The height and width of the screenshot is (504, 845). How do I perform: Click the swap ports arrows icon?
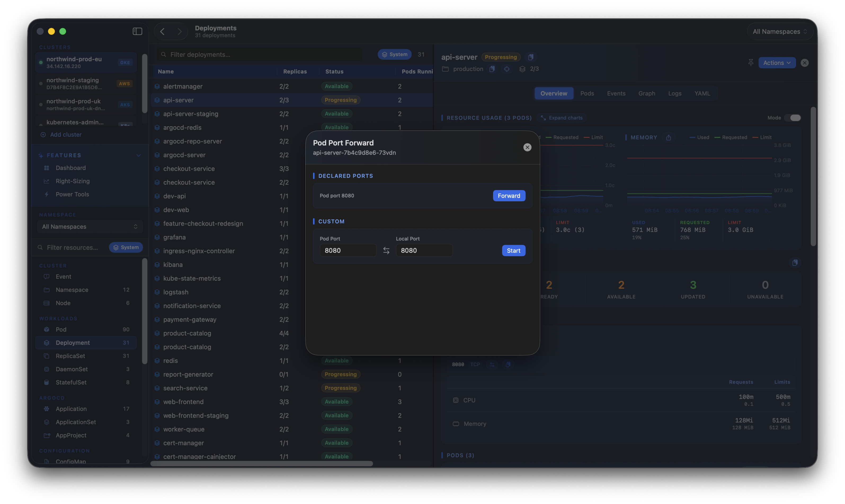[x=386, y=251]
